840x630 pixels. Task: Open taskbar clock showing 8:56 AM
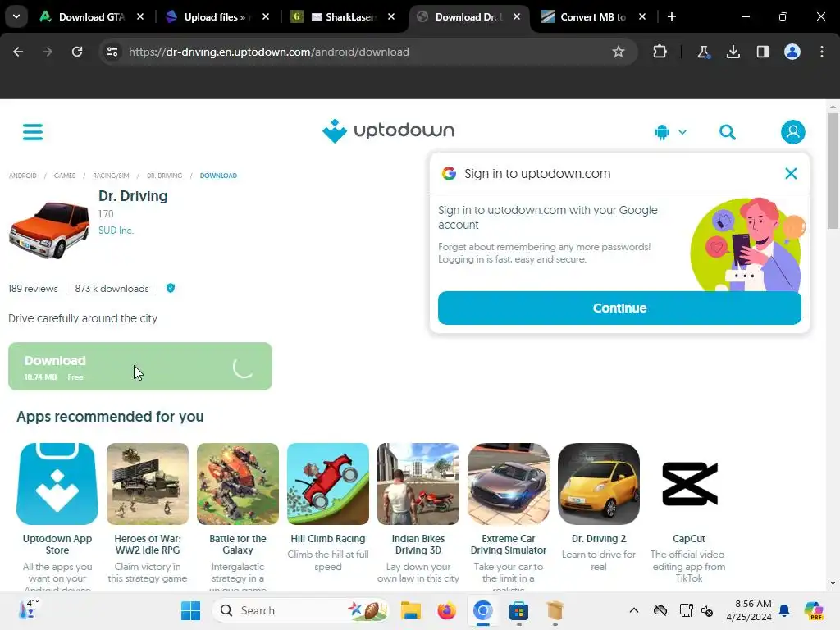(x=748, y=610)
